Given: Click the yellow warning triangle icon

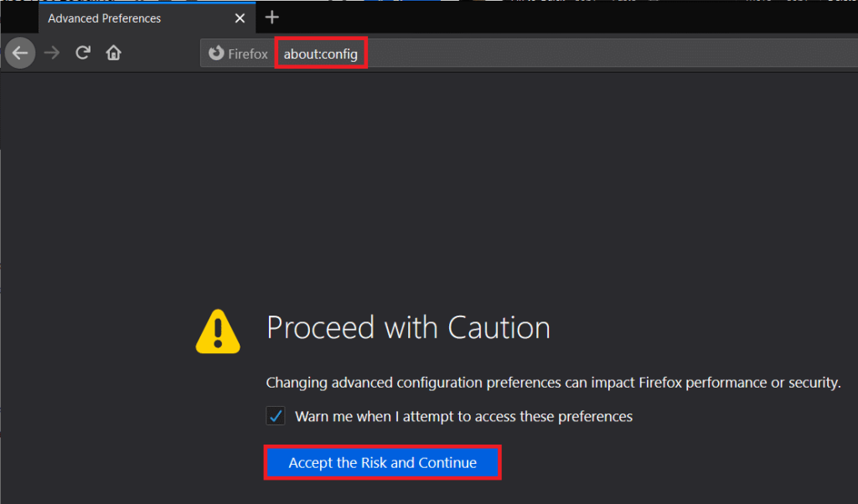Looking at the screenshot, I should point(218,331).
